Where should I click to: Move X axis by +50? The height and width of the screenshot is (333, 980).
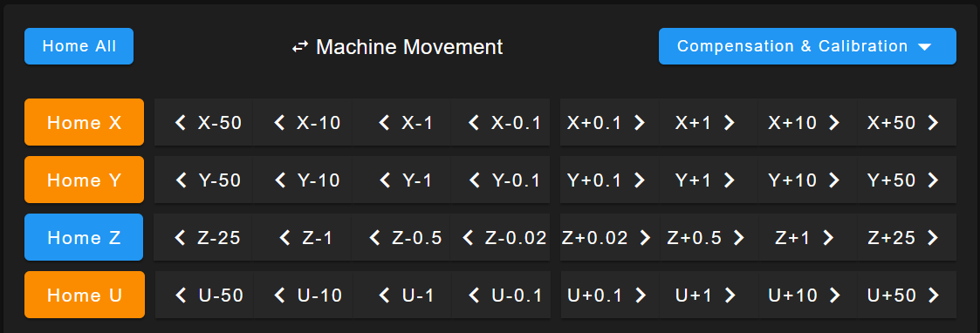[907, 122]
